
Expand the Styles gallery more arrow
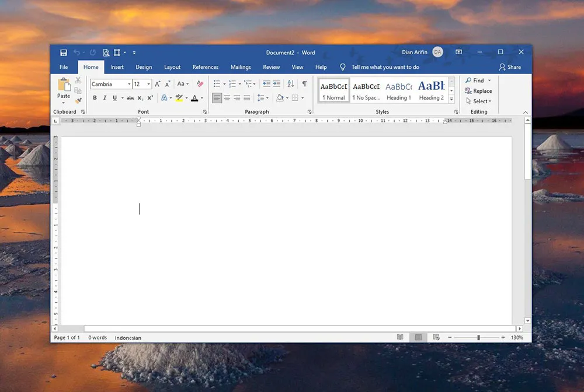(451, 100)
